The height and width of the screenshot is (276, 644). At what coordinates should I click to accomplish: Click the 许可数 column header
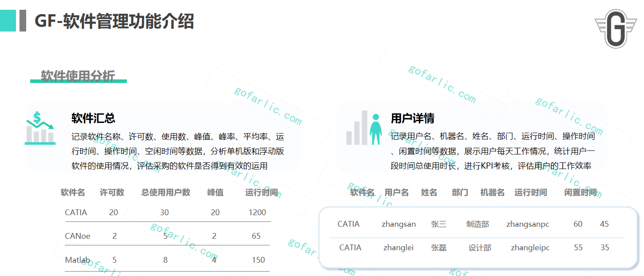tap(112, 193)
